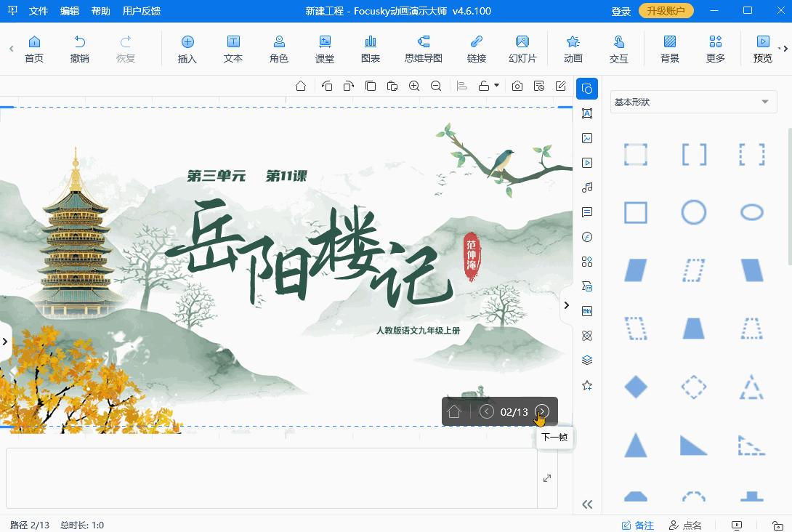
Task: Open the 基本形状 shapes dropdown
Action: pos(692,102)
